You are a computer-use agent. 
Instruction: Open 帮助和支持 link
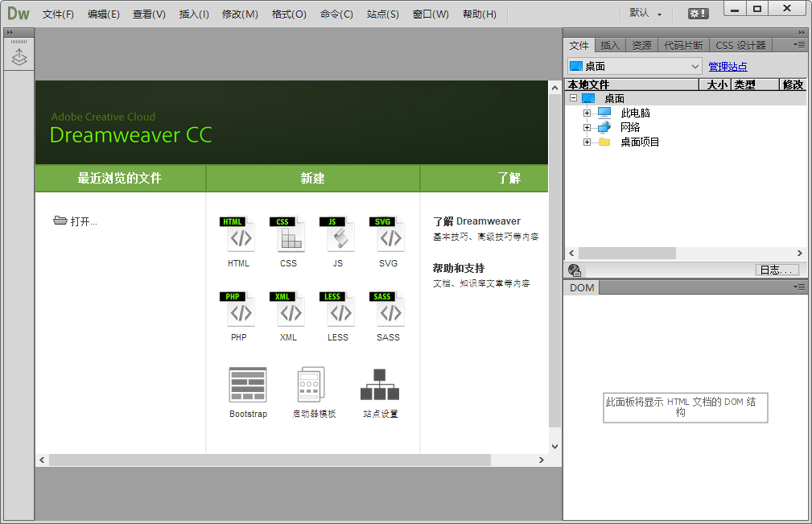[458, 268]
